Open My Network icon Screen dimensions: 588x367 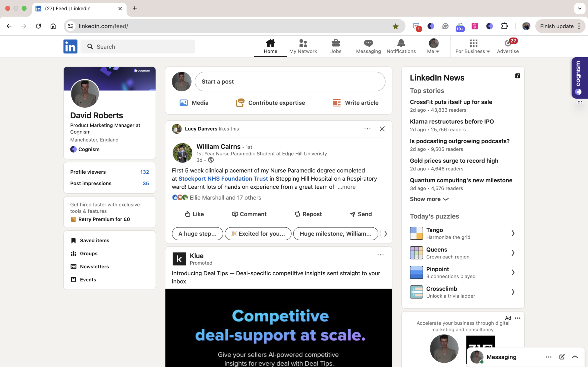click(303, 43)
